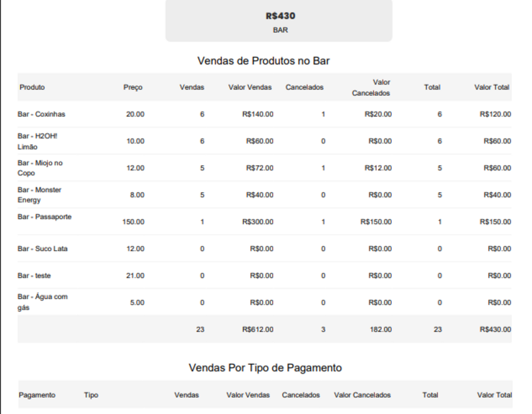Click the R$612.00 total sales value

tap(258, 329)
